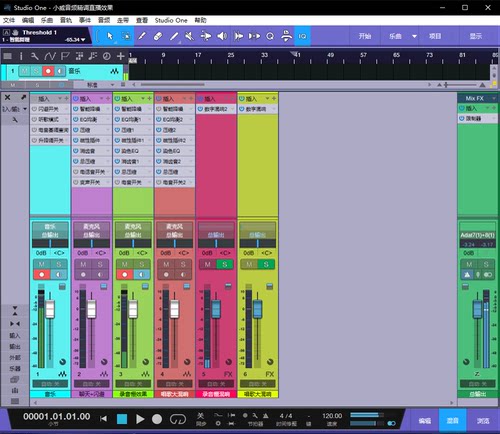Open the 事件 menu

pos(85,20)
